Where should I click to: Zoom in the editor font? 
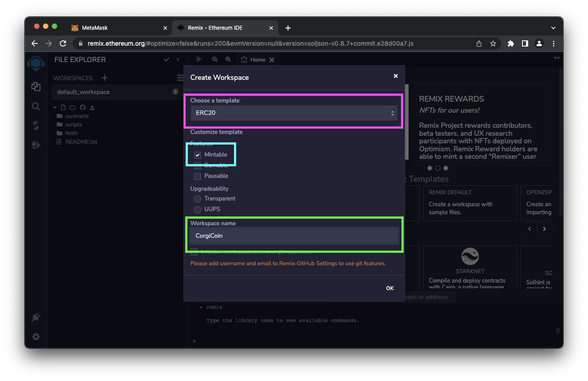[x=228, y=59]
